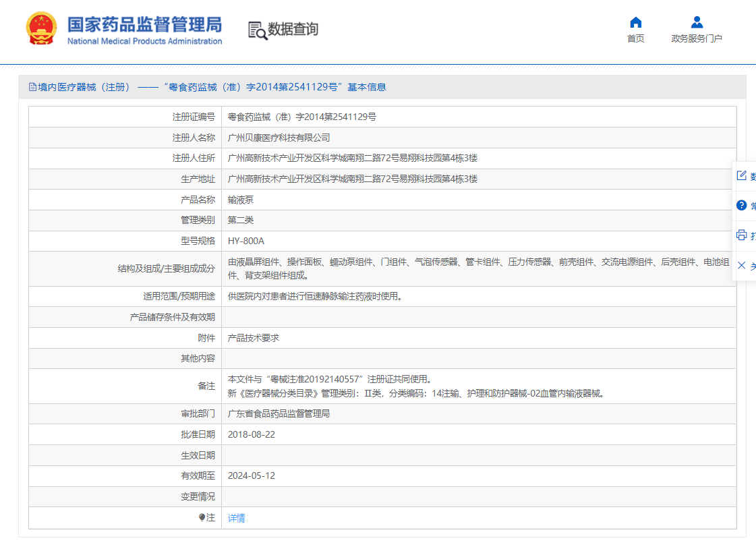Click the printer icon in side panel
The image size is (756, 549).
(x=742, y=235)
